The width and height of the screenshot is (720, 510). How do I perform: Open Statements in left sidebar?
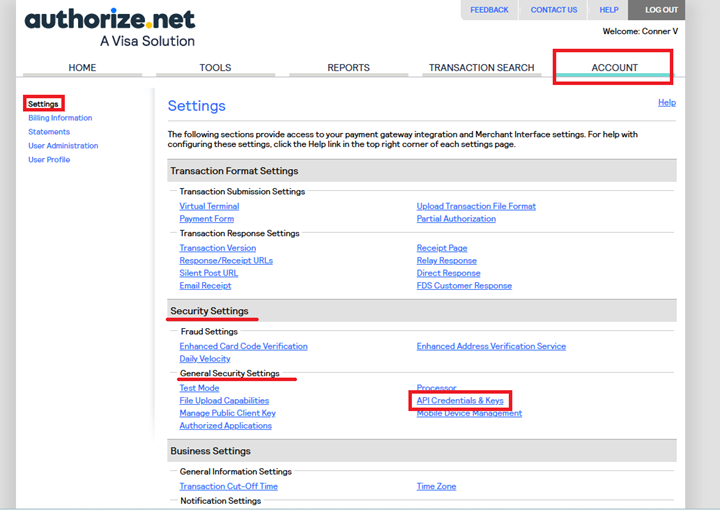tap(49, 132)
